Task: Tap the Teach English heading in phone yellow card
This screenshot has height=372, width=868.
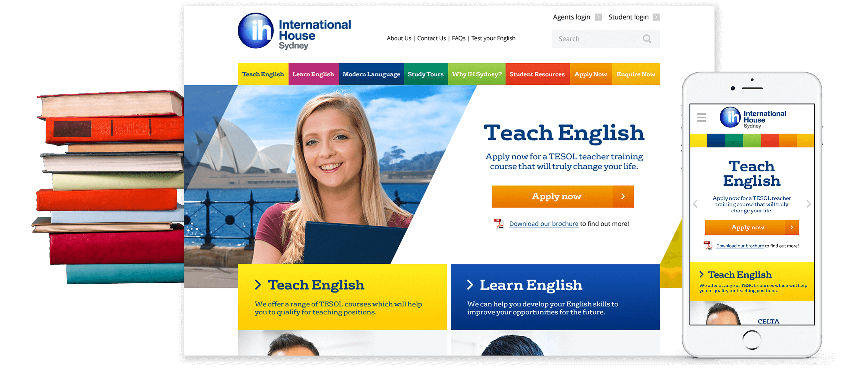Action: pyautogui.click(x=740, y=275)
